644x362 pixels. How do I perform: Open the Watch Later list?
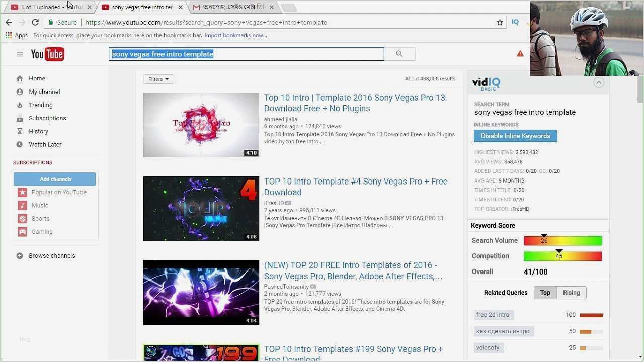tap(45, 144)
